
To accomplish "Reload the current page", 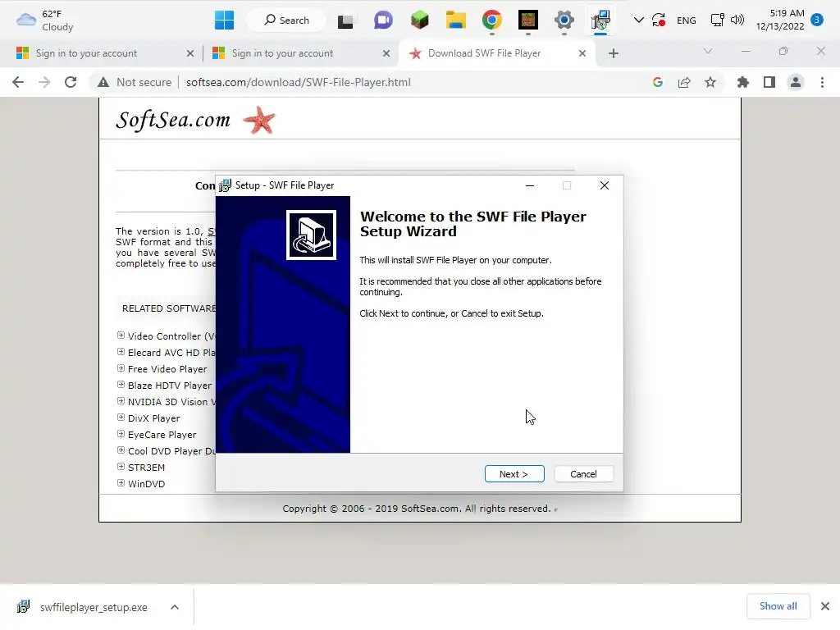I will 71,83.
